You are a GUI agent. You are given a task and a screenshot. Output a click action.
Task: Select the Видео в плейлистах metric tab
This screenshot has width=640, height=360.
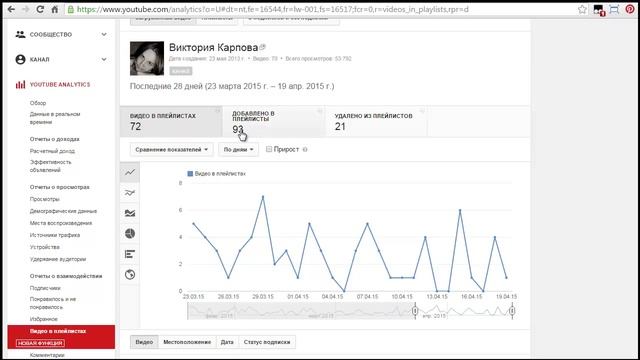(x=171, y=122)
